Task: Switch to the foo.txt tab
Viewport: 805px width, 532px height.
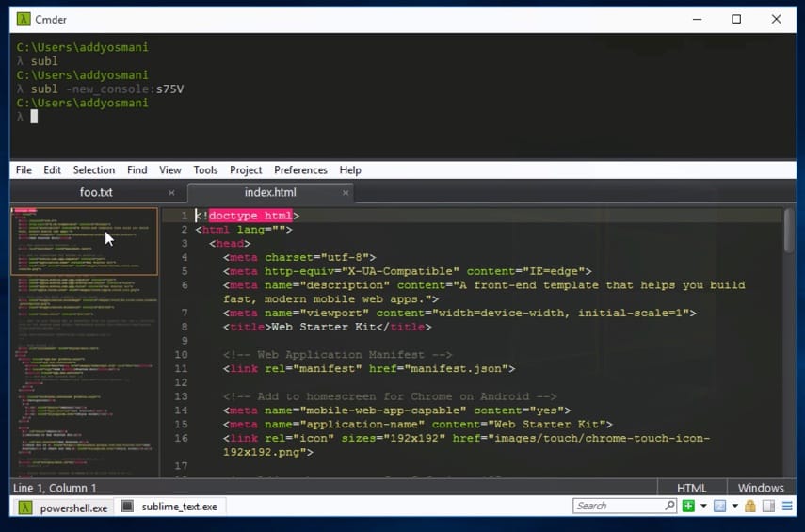Action: pos(96,193)
